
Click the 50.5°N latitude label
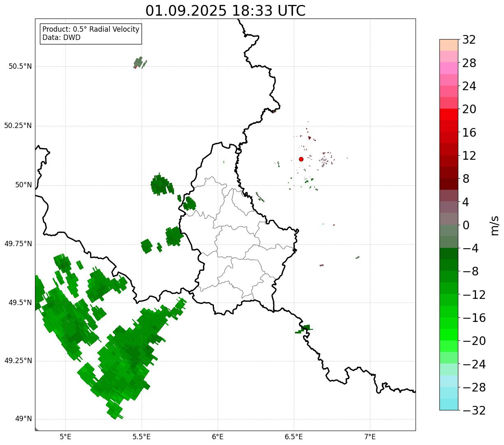[x=20, y=66]
